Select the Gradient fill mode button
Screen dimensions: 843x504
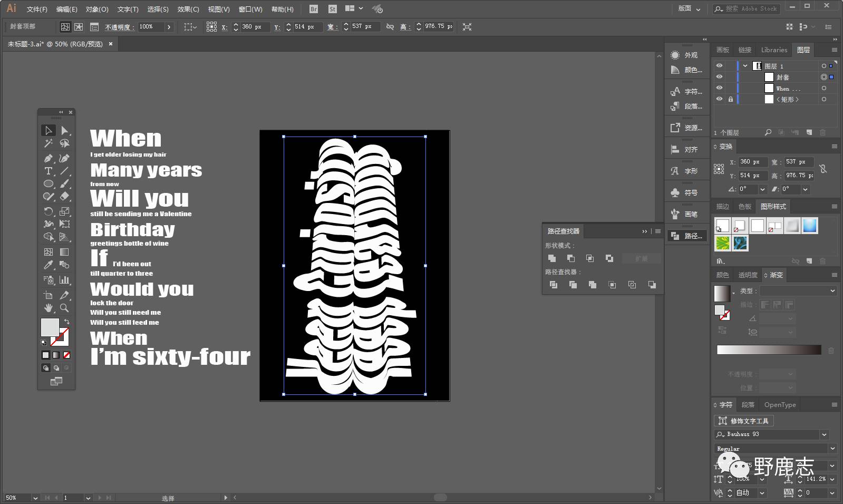point(56,355)
